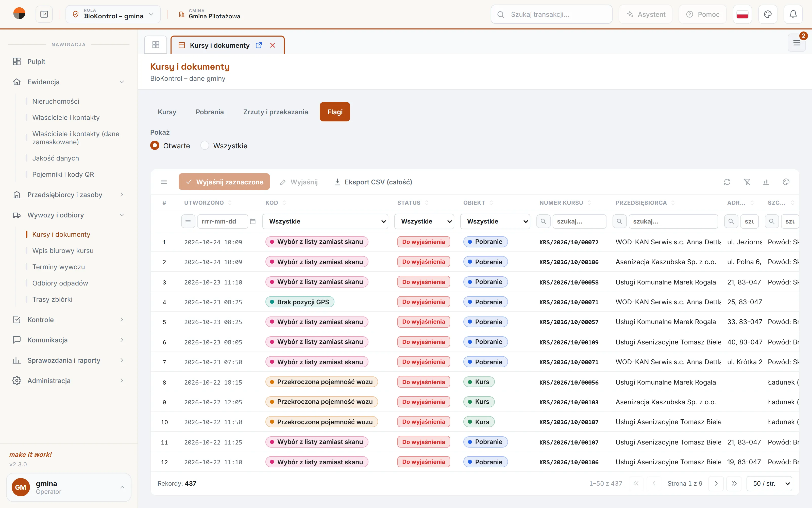812x508 pixels.
Task: Click the rrrr-mm-dd date input
Action: pos(223,221)
